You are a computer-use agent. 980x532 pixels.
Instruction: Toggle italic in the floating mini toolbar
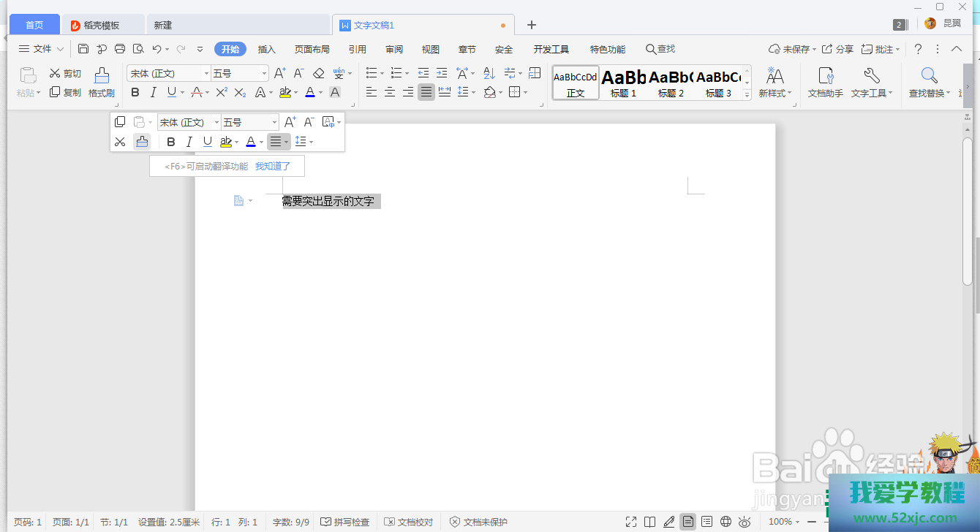coord(189,142)
